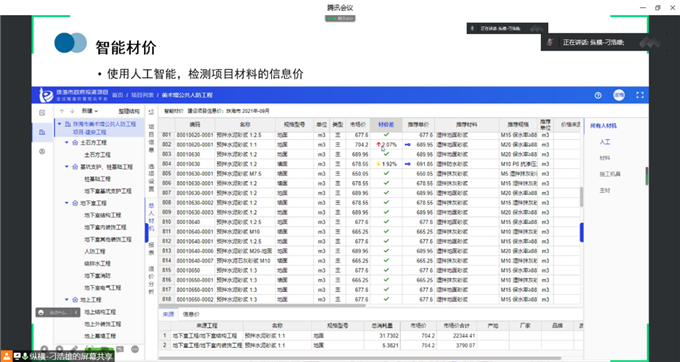Open the user avatar menu

click(x=619, y=95)
